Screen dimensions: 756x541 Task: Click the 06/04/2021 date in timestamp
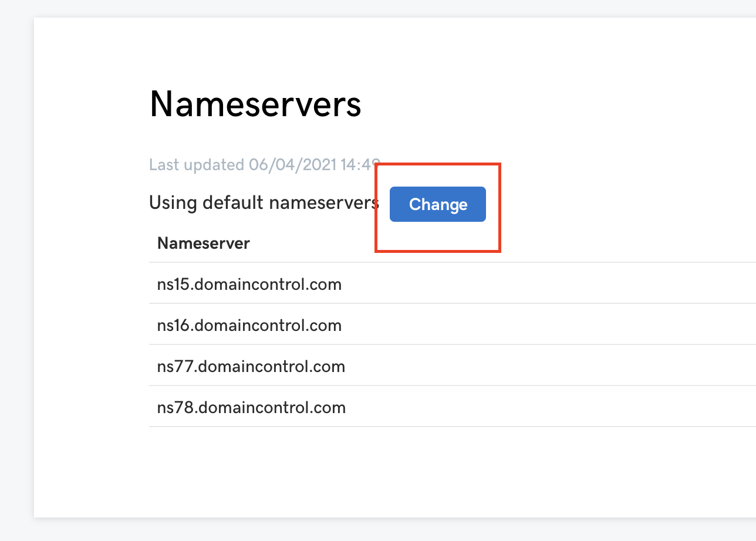(x=293, y=165)
